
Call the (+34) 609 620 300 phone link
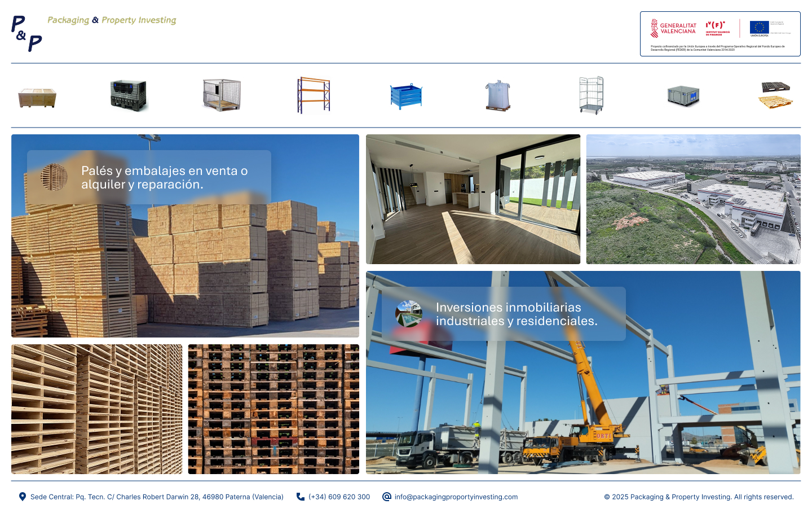339,497
